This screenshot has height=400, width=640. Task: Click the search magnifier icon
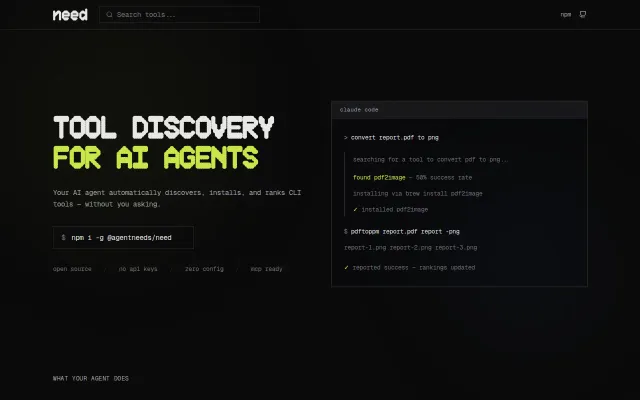(x=109, y=15)
